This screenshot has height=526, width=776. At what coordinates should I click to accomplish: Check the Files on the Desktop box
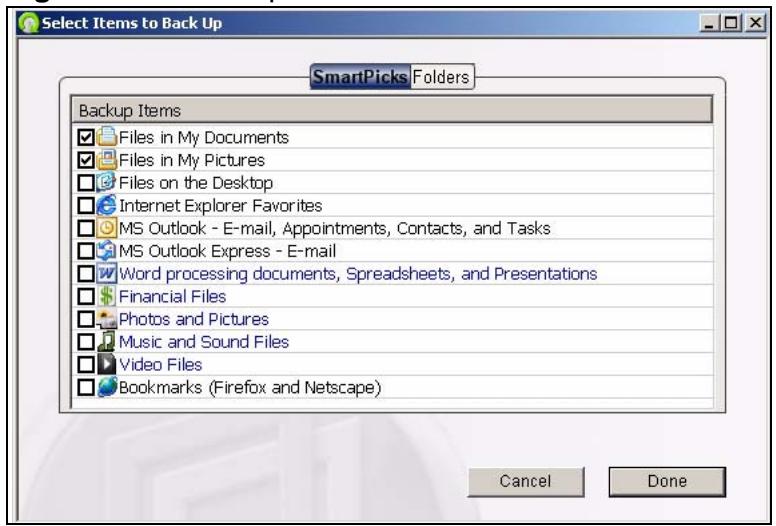pos(86,183)
